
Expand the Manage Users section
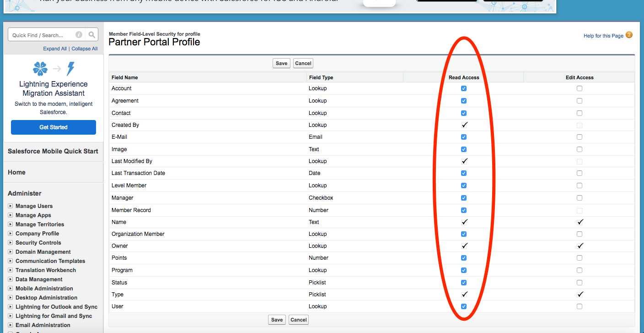tap(11, 206)
